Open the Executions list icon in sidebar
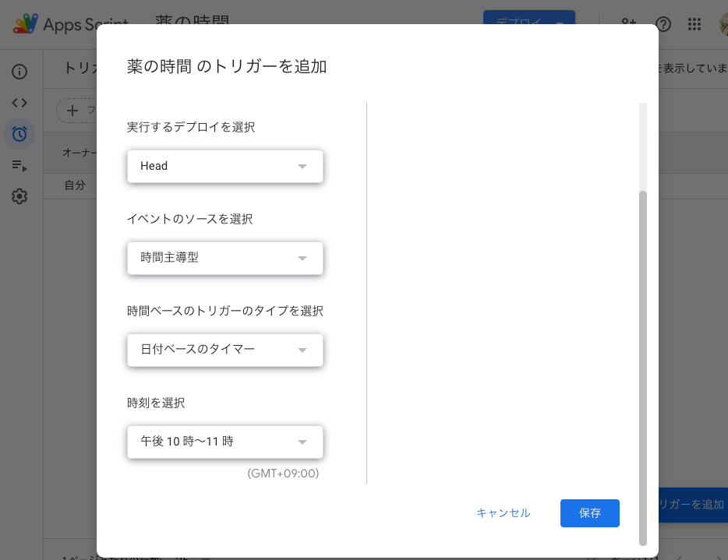728x560 pixels. point(19,165)
